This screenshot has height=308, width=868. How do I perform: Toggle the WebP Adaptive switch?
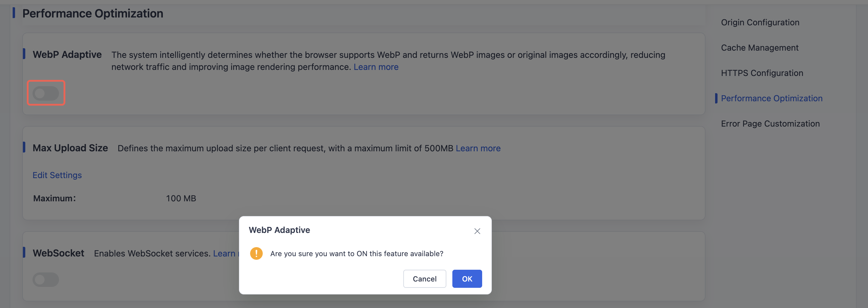46,93
